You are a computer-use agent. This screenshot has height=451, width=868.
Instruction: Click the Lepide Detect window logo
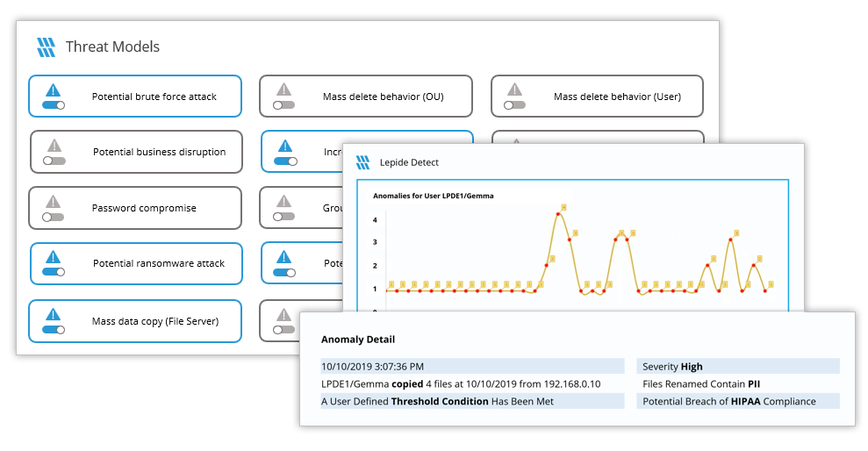(x=362, y=162)
